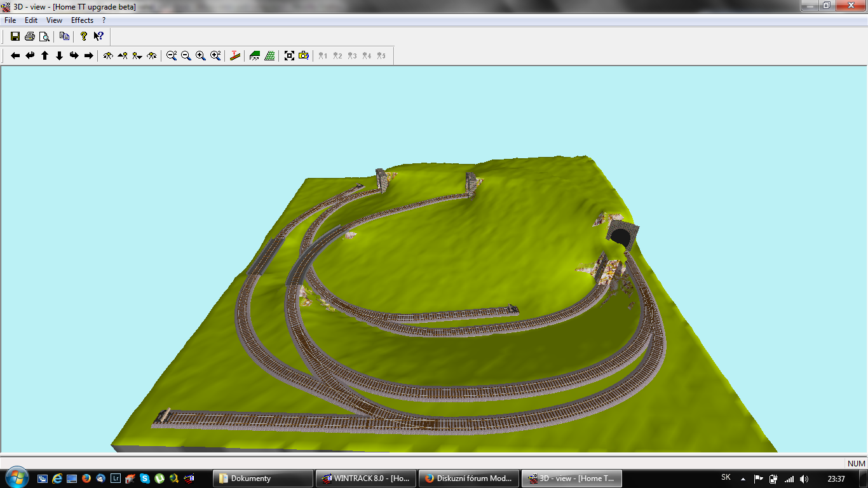Move view with straight left arrow
Viewport: 868px width, 488px height.
15,56
